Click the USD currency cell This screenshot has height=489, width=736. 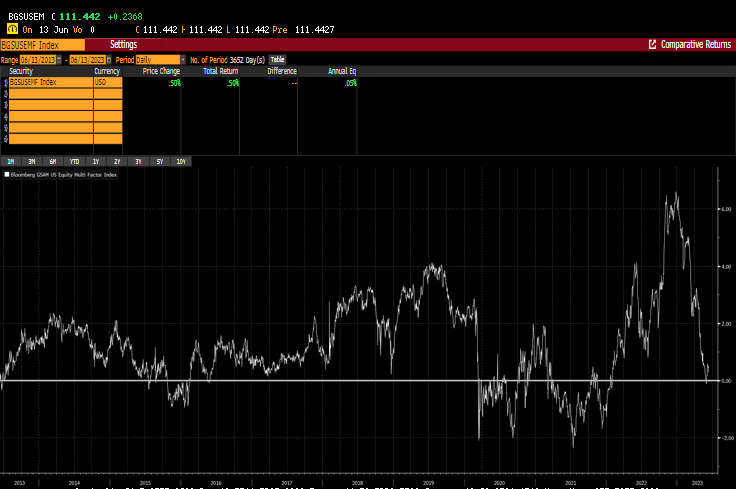(x=108, y=82)
